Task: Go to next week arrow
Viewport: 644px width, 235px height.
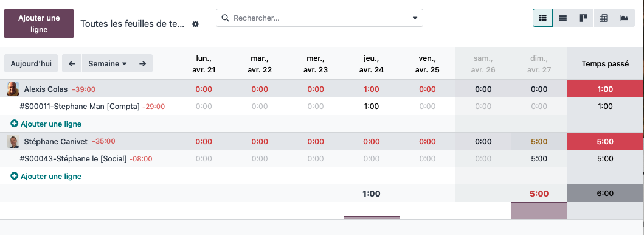Action: click(142, 64)
